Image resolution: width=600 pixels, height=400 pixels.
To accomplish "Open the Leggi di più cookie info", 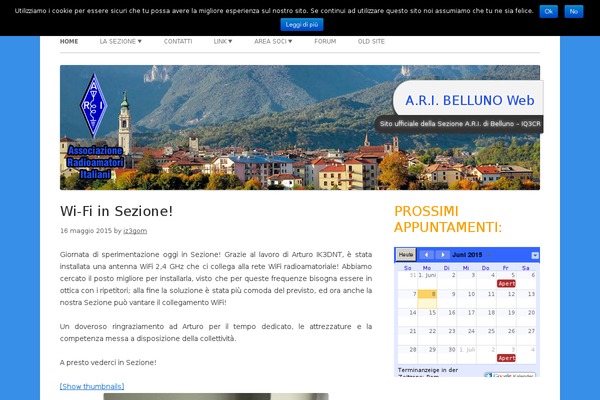I will pyautogui.click(x=302, y=24).
